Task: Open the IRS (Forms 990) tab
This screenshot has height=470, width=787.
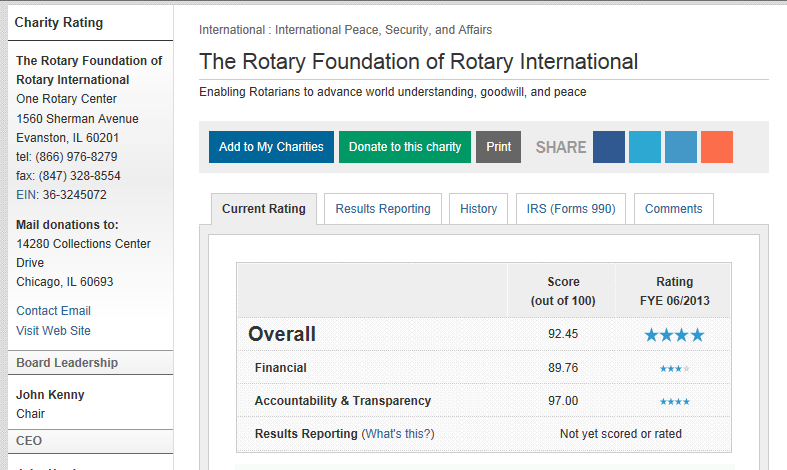Action: click(x=571, y=209)
